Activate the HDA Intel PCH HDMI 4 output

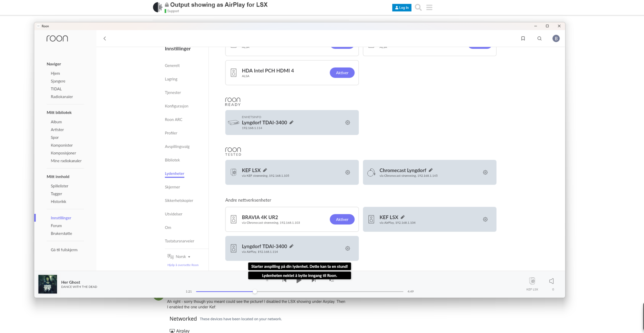click(x=342, y=73)
